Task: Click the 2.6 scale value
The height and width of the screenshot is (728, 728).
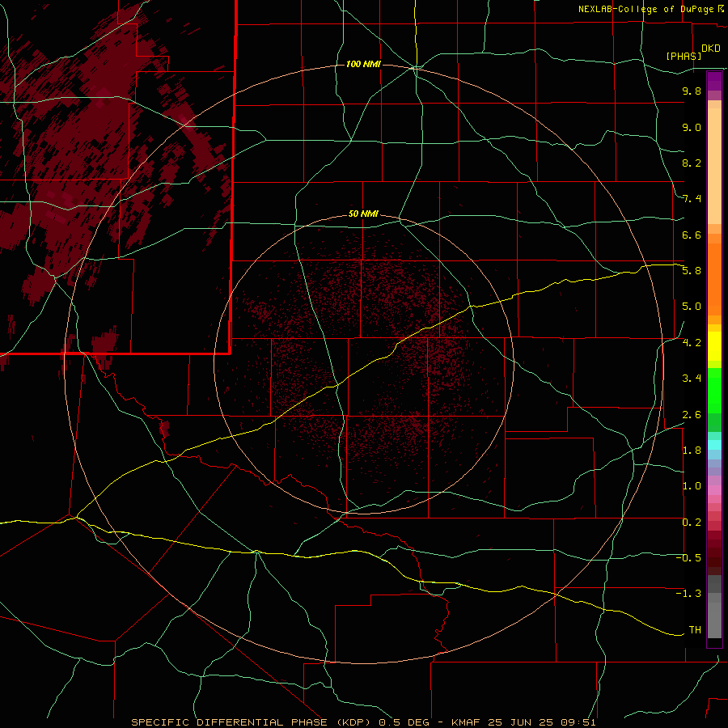Action: [692, 415]
